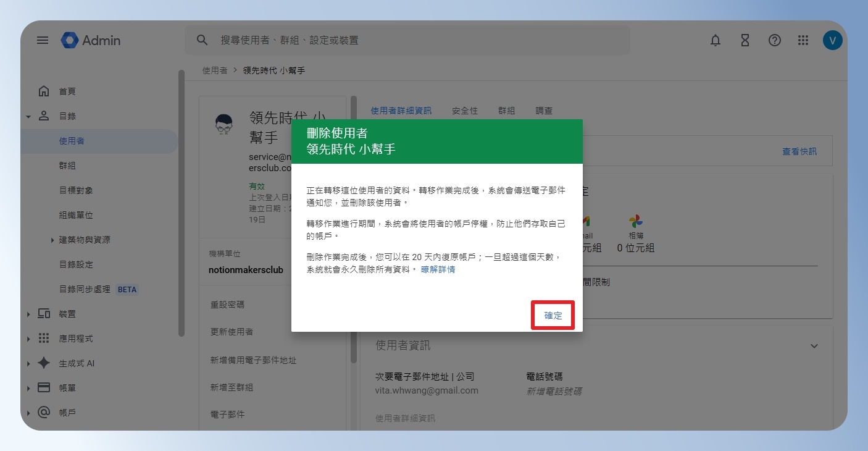The height and width of the screenshot is (451, 868).
Task: Click the 查看快訊 link
Action: [x=799, y=151]
